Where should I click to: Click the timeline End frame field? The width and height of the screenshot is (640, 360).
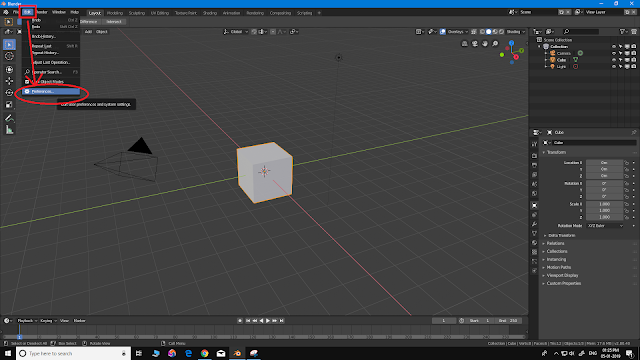coord(508,321)
